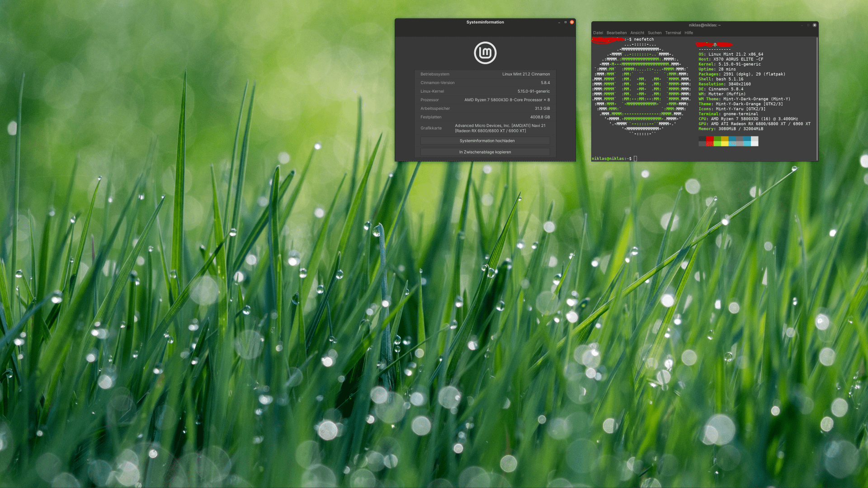Close the terminal window
Image resolution: width=868 pixels, height=488 pixels.
click(815, 25)
